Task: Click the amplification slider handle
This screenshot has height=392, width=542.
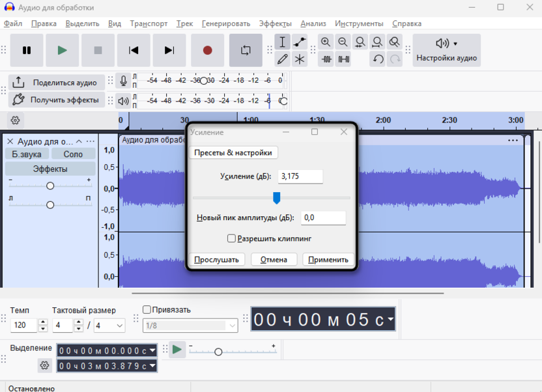Action: (x=276, y=197)
